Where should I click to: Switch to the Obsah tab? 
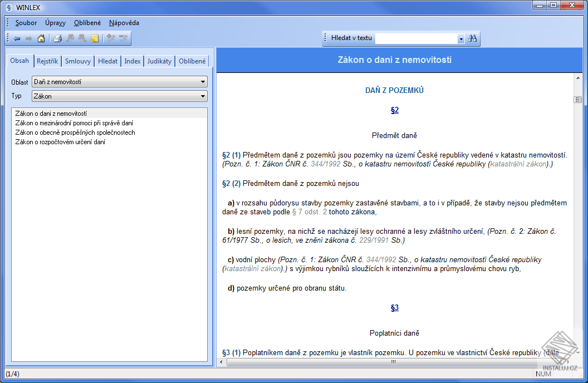coord(19,61)
